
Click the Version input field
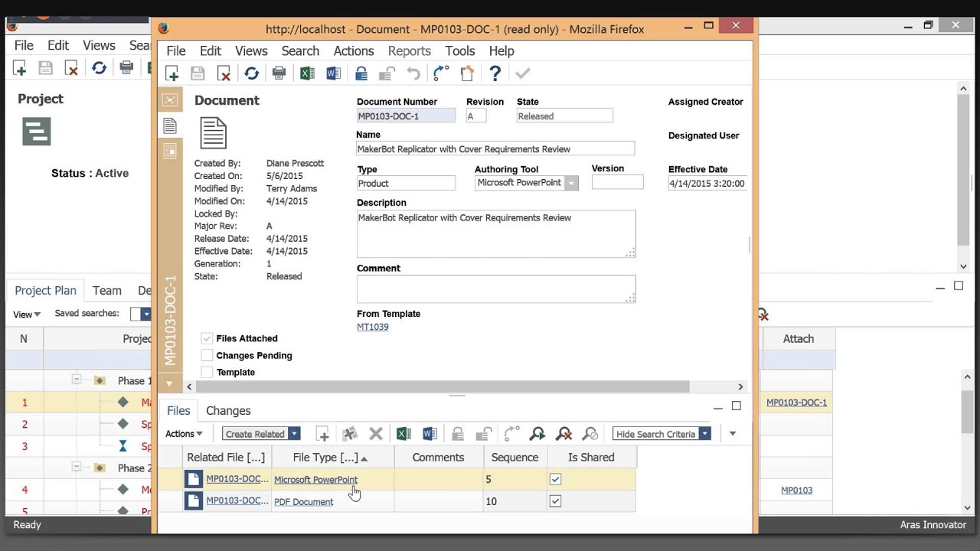tap(617, 182)
